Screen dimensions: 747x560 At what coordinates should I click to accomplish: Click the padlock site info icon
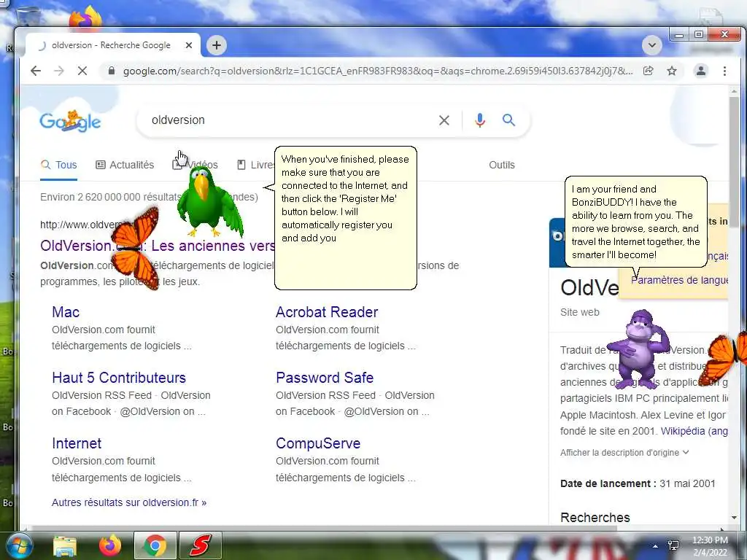[x=112, y=71]
